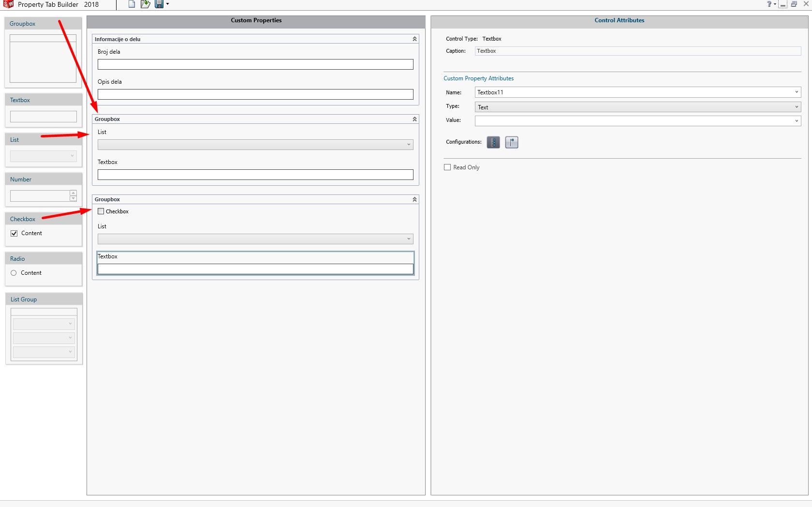Check the Checkbox inside the third Groupbox
The image size is (812, 507).
(101, 211)
